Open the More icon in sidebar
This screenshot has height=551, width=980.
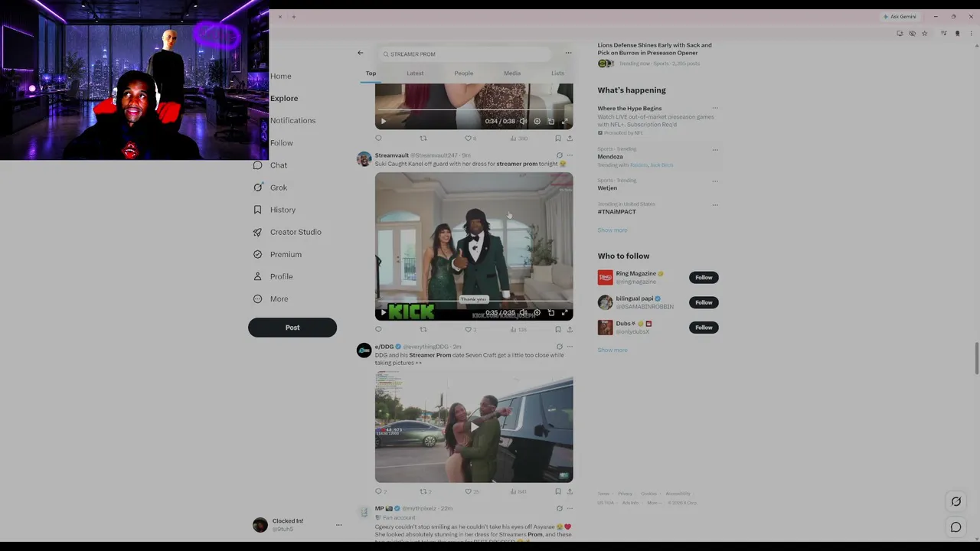coord(257,298)
